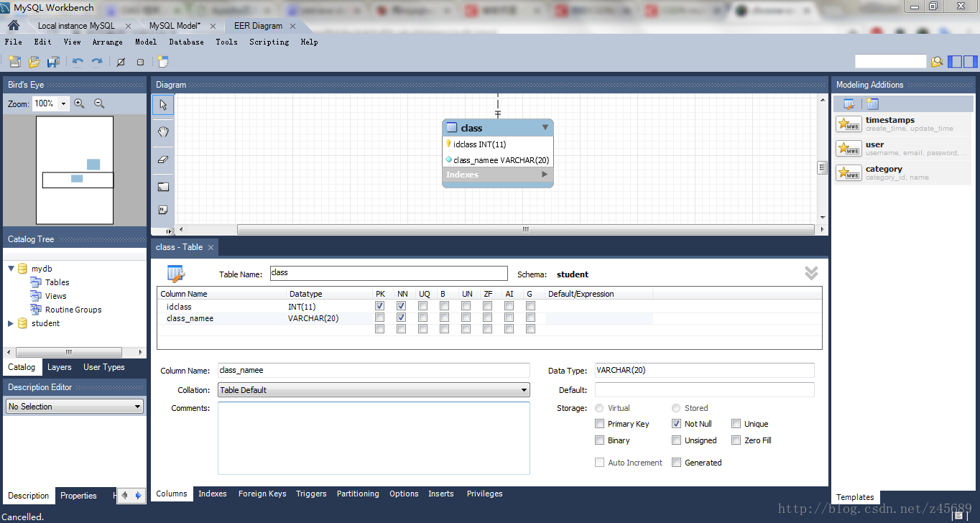Screen dimensions: 980x523
Task: Open the Database menu
Action: [186, 42]
